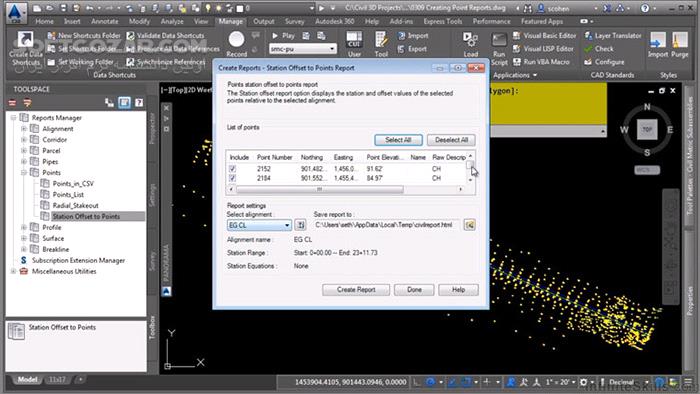
Task: Click CAD Standards Check
Action: click(599, 49)
